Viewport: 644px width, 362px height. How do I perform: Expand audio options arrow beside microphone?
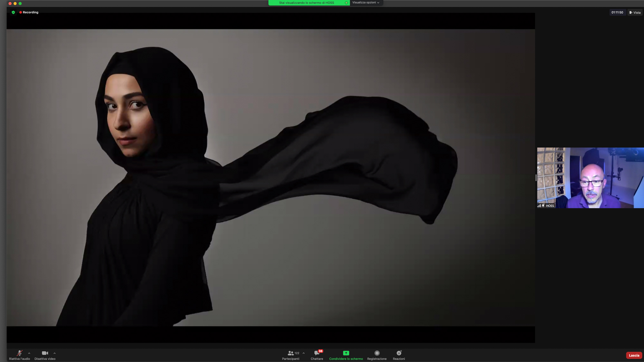pyautogui.click(x=29, y=353)
